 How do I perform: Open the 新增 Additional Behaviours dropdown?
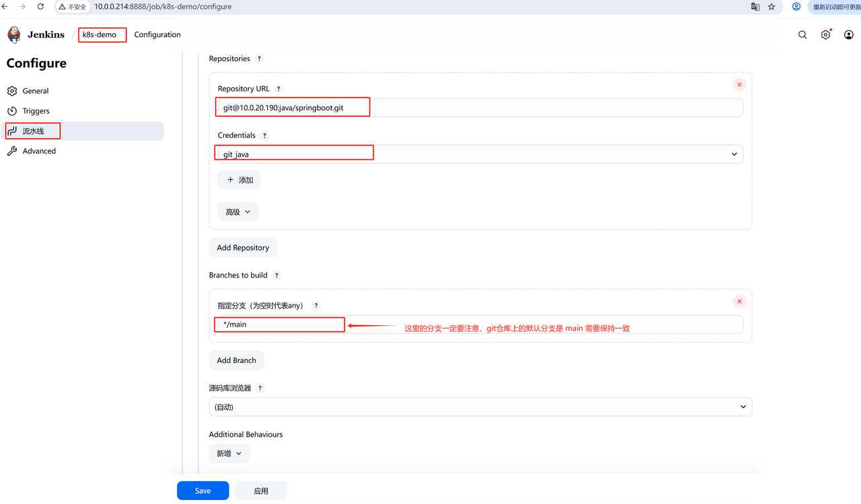(229, 454)
